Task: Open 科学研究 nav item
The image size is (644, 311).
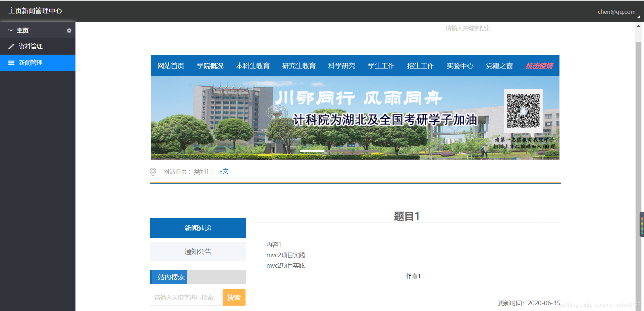Action: (x=342, y=66)
